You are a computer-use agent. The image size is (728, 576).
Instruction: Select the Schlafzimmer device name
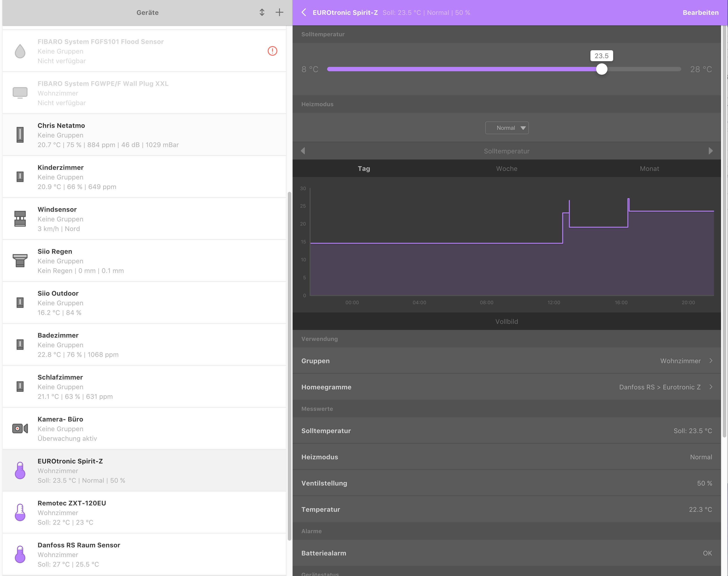tap(60, 377)
